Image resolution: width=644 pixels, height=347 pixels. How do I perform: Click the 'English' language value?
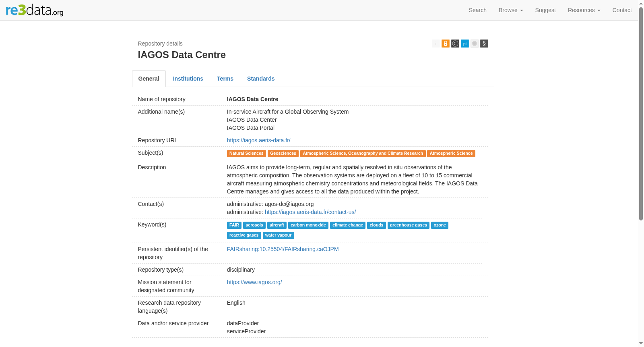[236, 303]
